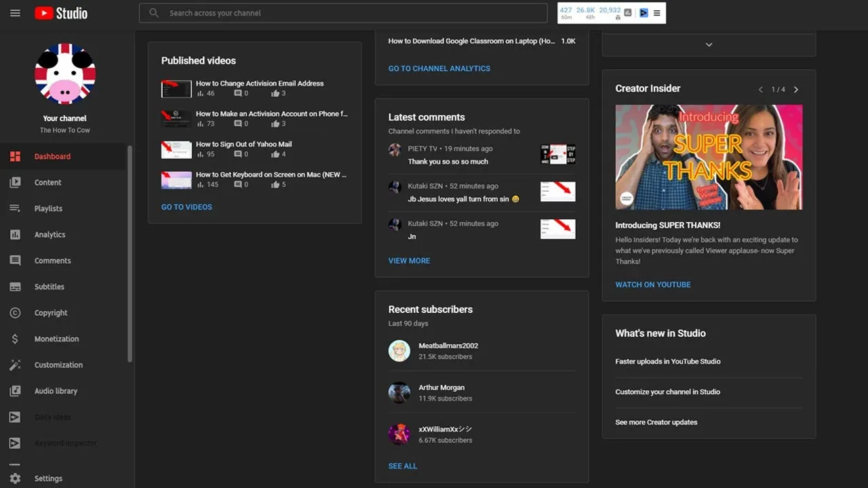Image resolution: width=868 pixels, height=488 pixels.
Task: Click the Copyright sidebar icon
Action: 15,313
